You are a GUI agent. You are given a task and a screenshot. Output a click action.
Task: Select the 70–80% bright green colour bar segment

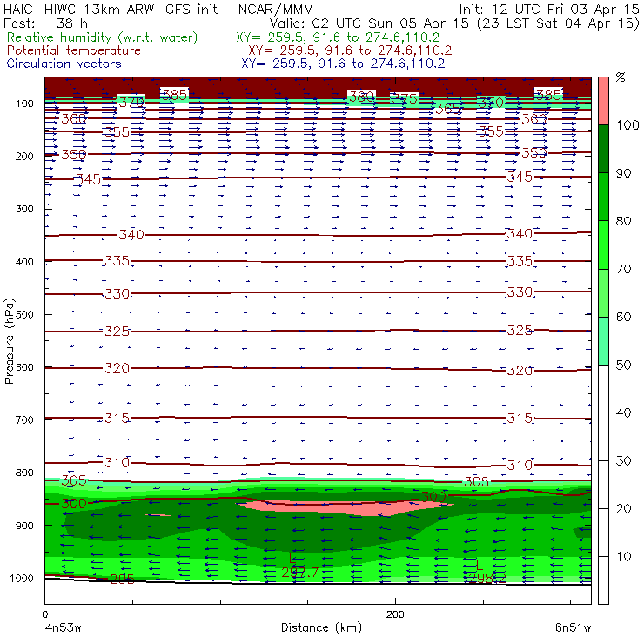[603, 245]
